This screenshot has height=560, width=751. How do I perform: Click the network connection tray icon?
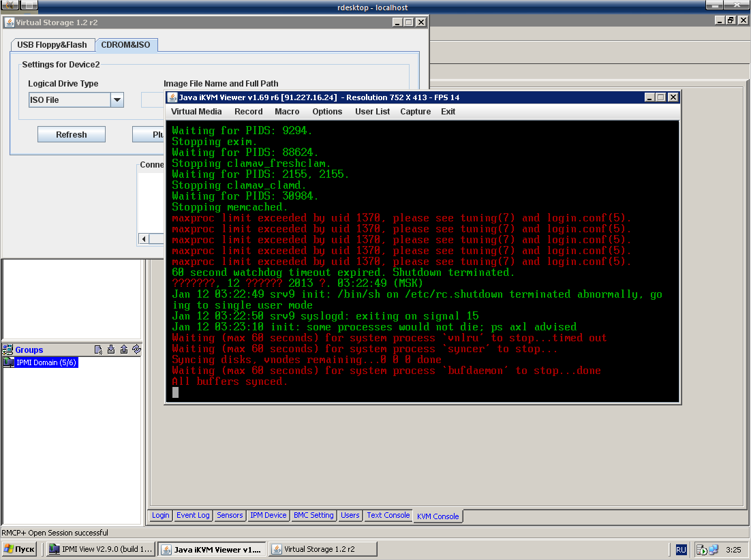coord(714,550)
